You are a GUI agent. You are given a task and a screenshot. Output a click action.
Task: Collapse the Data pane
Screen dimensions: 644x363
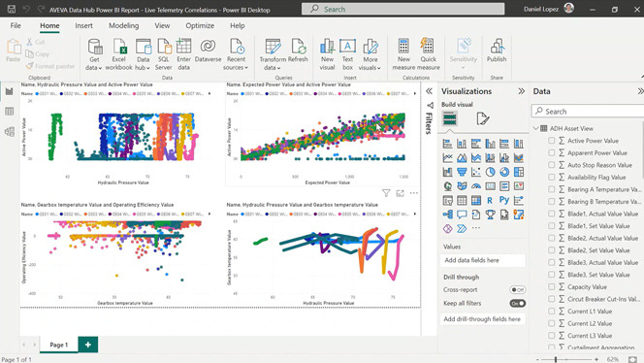[640, 91]
